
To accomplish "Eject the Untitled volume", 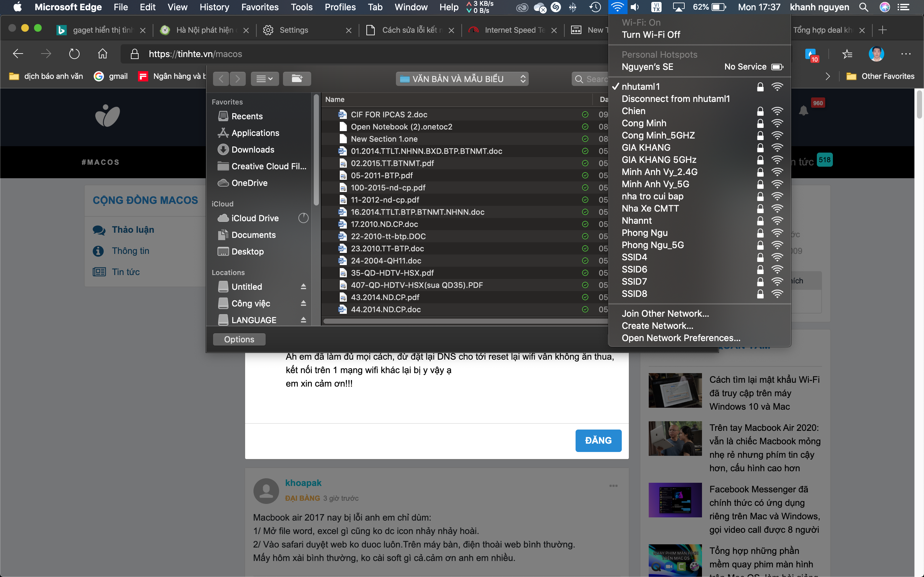I will 303,286.
